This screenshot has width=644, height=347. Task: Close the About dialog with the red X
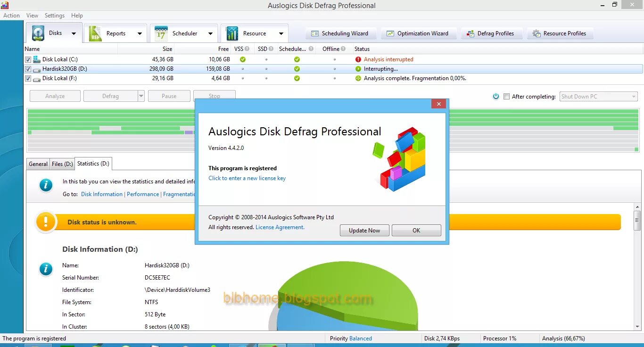tap(439, 104)
